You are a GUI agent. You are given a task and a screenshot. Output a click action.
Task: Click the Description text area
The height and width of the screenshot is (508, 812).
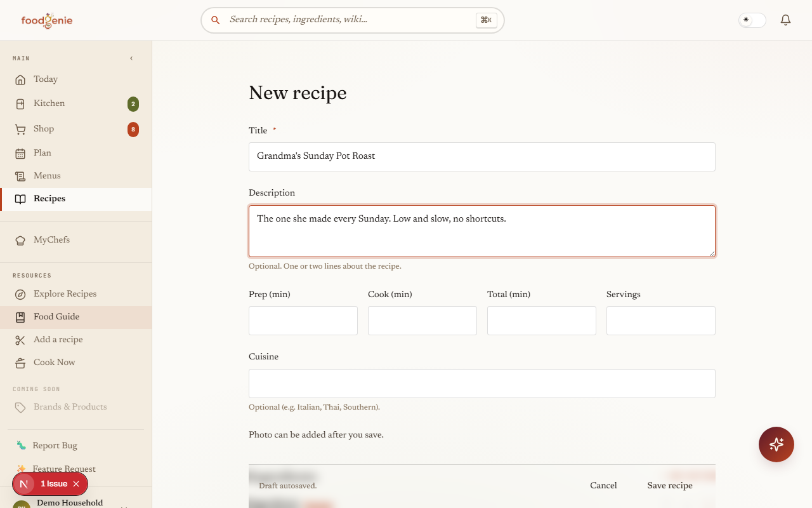482,231
